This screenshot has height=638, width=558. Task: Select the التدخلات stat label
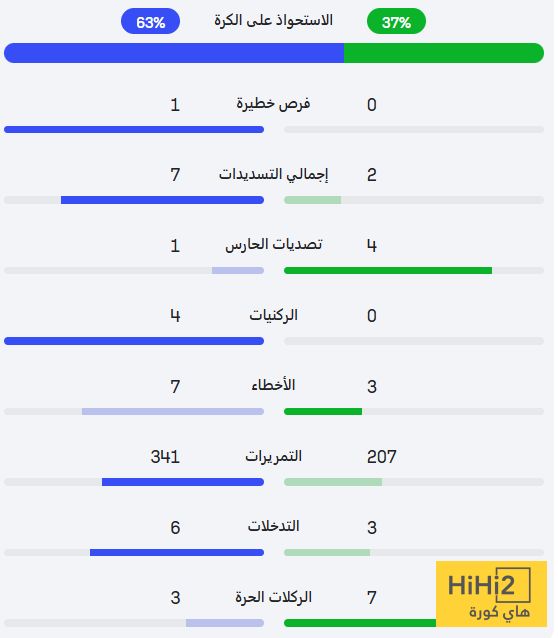click(x=275, y=528)
